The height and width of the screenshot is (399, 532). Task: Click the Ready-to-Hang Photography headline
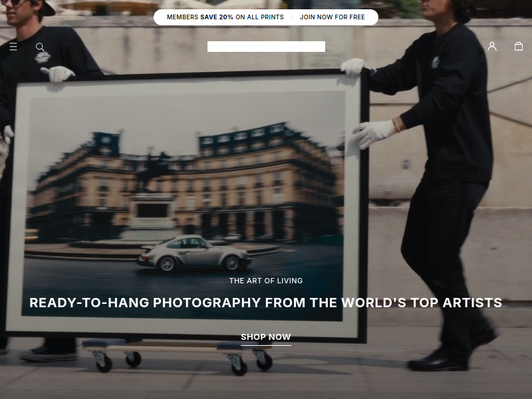265,303
